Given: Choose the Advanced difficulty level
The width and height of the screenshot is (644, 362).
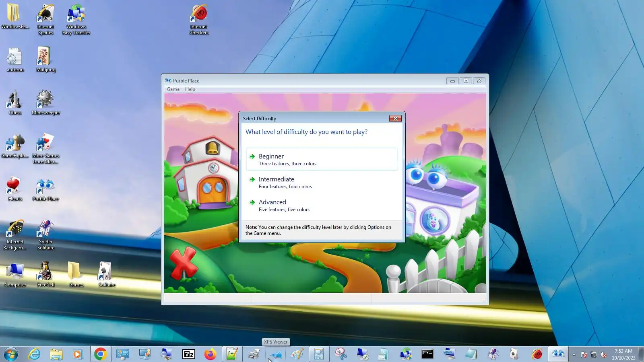Looking at the screenshot, I should (322, 205).
